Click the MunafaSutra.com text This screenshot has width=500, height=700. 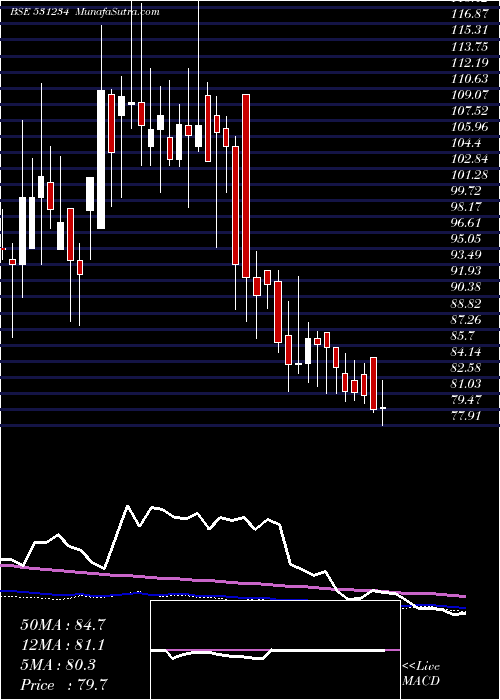[117, 12]
